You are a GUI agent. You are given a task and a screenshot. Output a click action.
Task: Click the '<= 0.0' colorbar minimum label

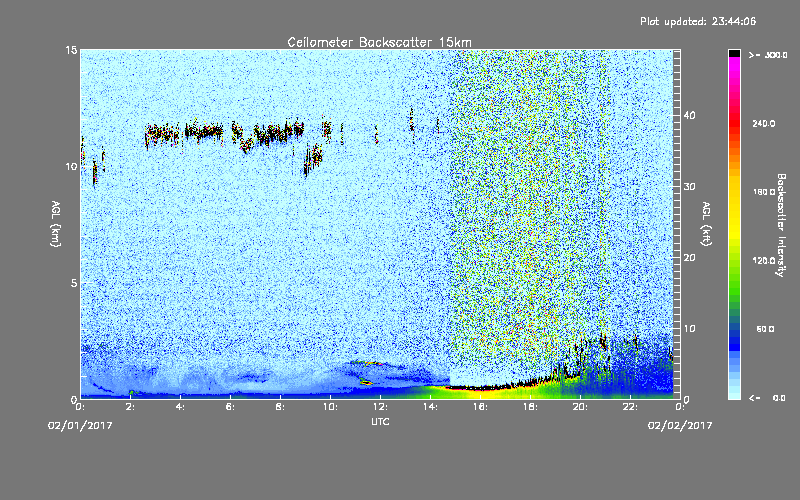click(767, 398)
